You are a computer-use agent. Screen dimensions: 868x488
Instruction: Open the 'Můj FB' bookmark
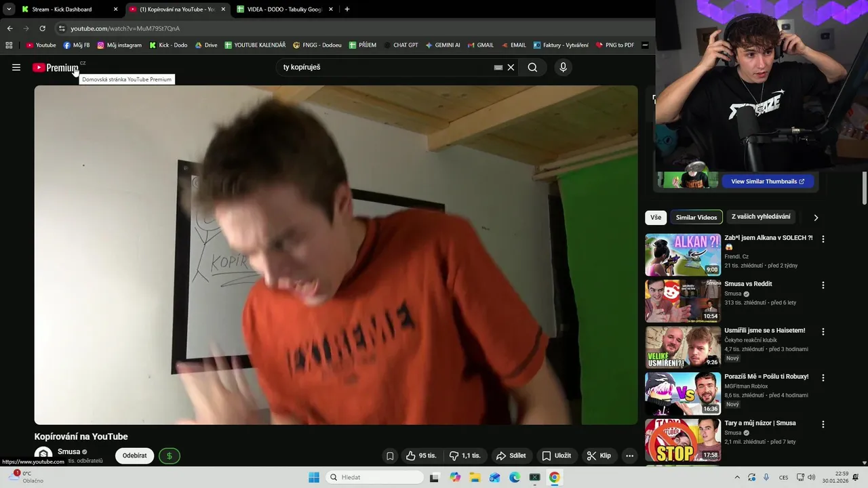click(x=76, y=45)
